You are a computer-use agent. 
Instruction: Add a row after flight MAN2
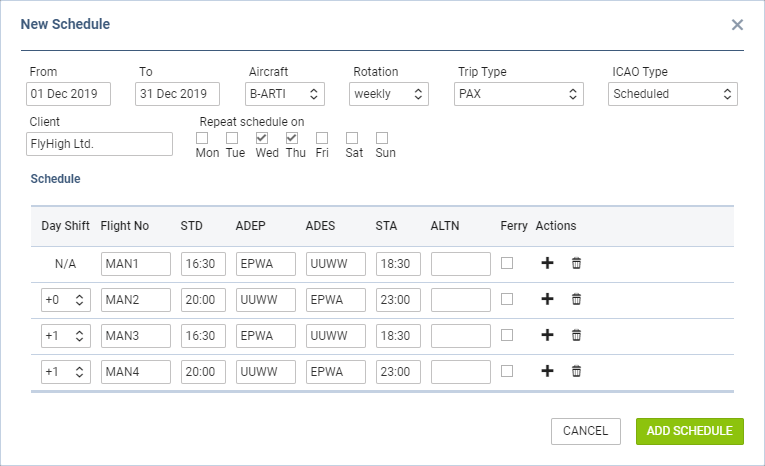[x=547, y=299]
